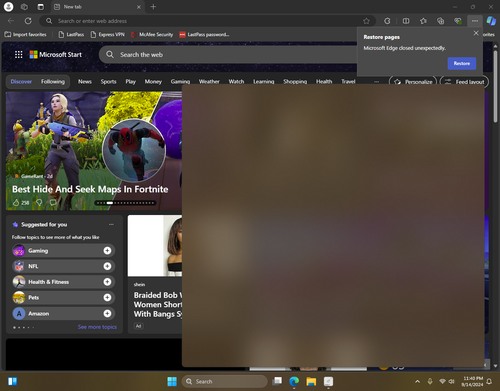Switch to the Following tab
Viewport: 500px width, 391px height.
(x=53, y=82)
